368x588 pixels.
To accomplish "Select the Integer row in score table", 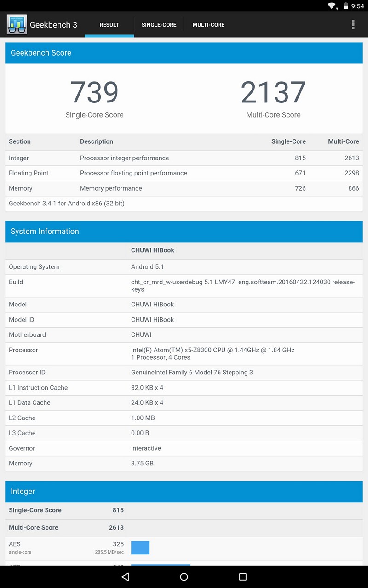I will click(x=184, y=158).
